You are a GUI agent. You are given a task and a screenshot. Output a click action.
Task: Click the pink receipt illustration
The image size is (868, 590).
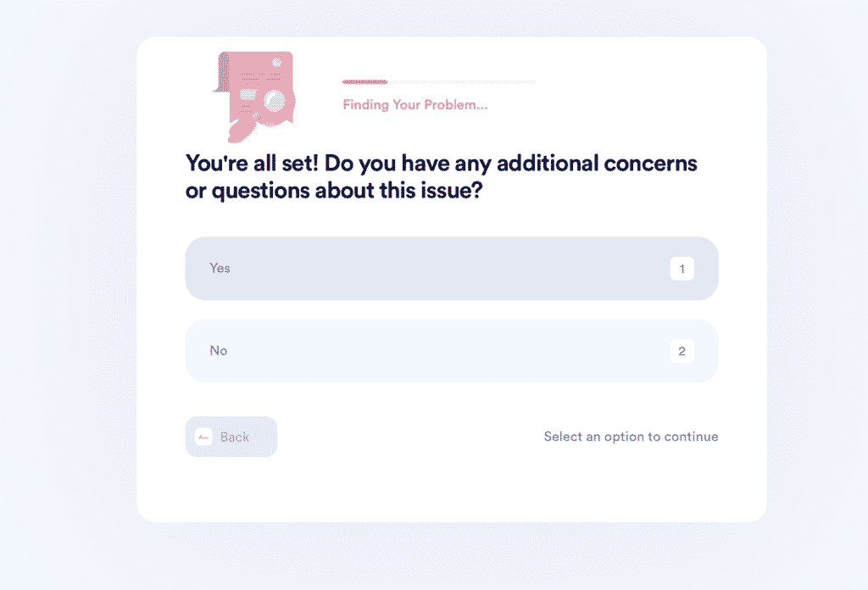pyautogui.click(x=254, y=95)
